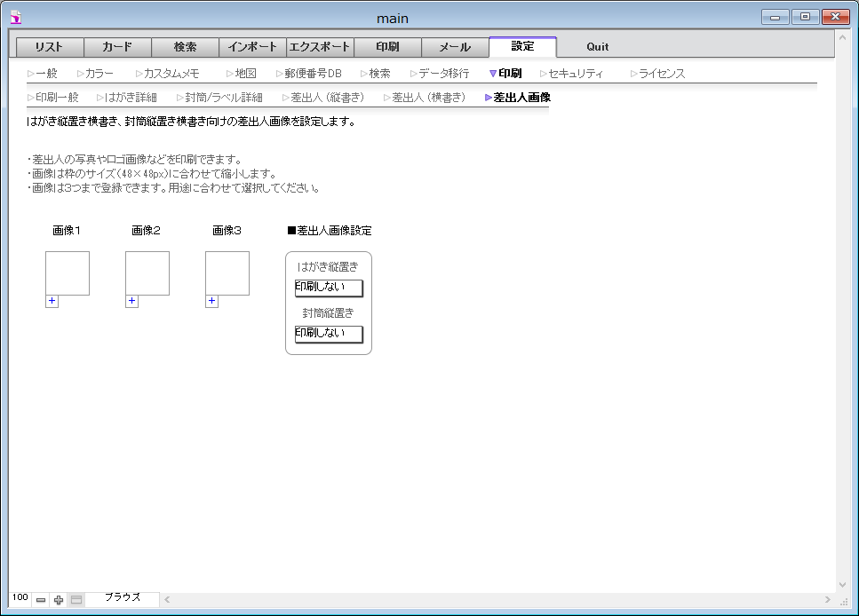Zoom in with the plus icon in status bar
This screenshot has width=859, height=616.
[59, 600]
